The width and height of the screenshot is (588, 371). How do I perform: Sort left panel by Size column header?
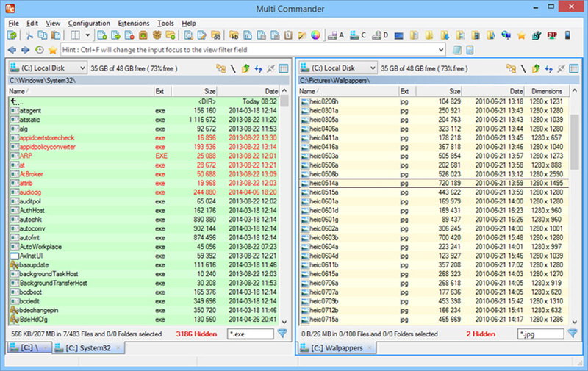194,91
